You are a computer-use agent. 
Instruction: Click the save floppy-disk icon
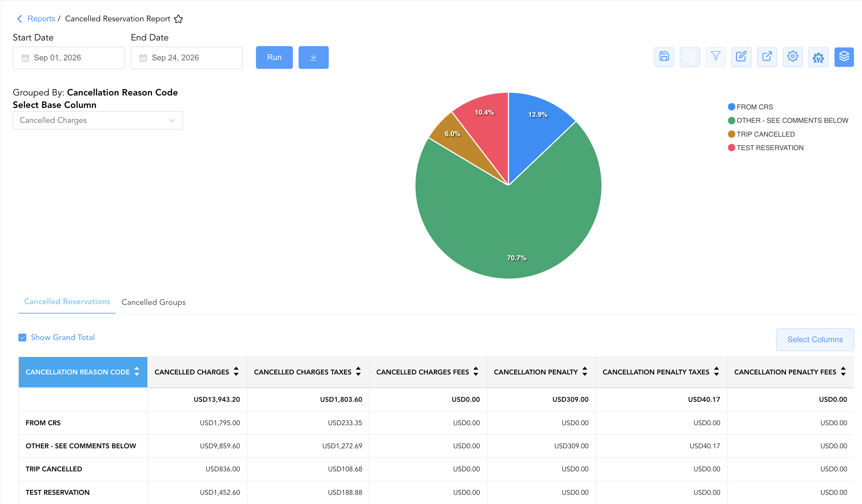pyautogui.click(x=664, y=57)
